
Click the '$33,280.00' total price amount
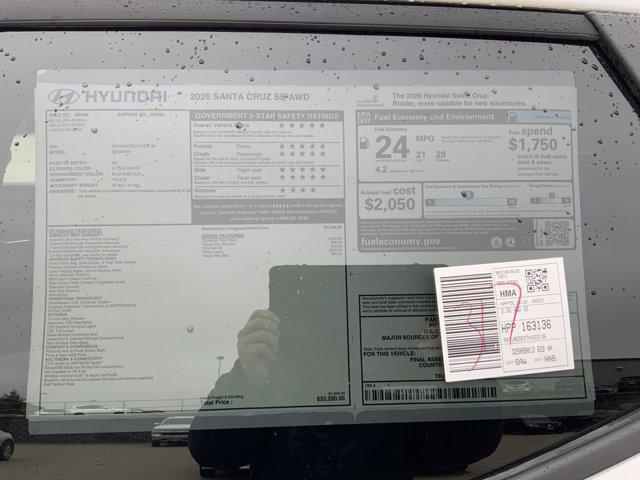(331, 398)
